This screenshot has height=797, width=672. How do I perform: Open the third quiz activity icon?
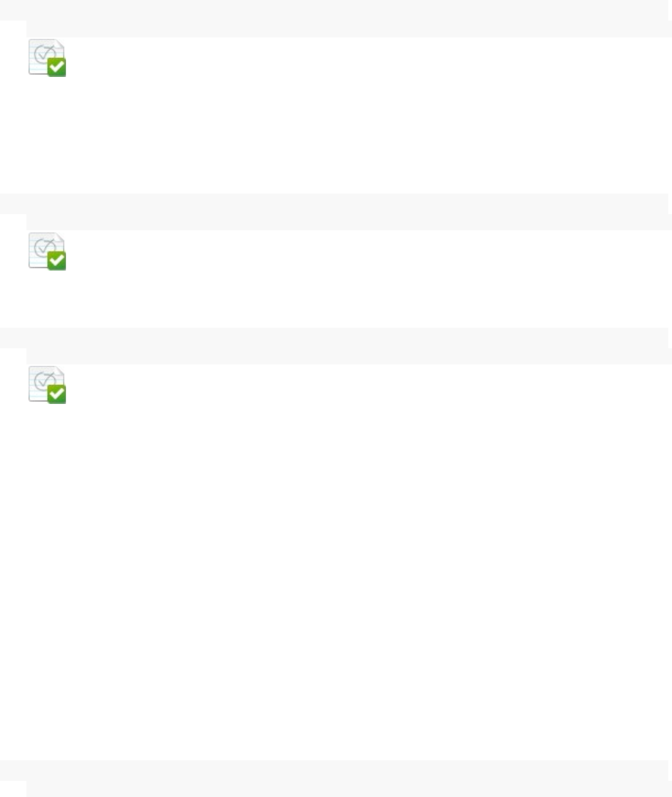pyautogui.click(x=47, y=385)
